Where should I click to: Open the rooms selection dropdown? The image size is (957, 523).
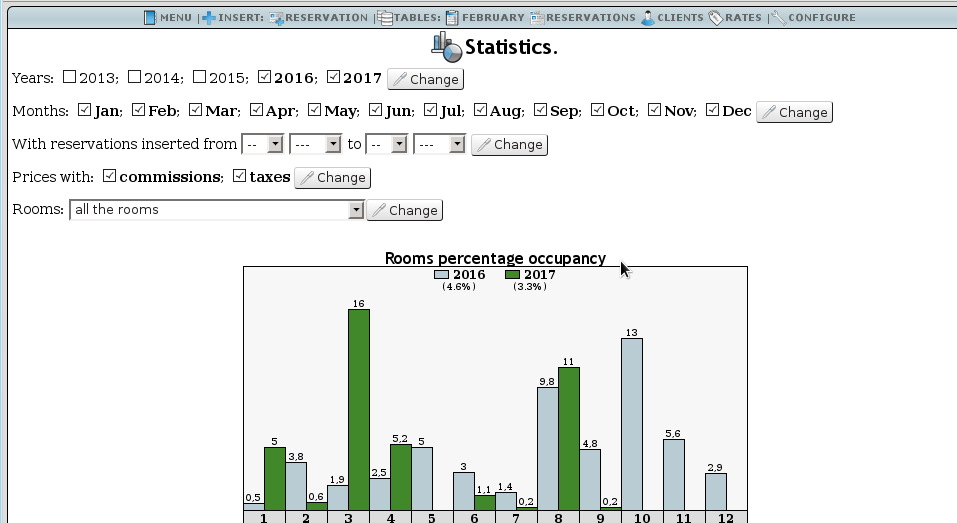(355, 210)
